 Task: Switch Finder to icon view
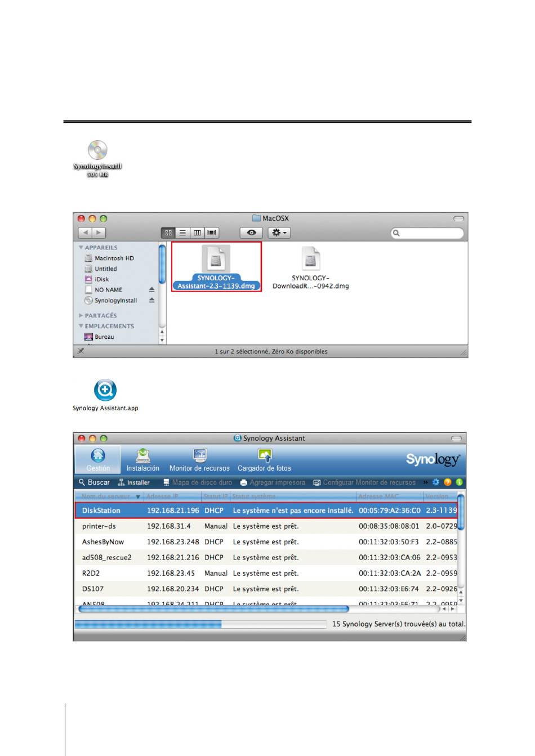click(x=168, y=232)
